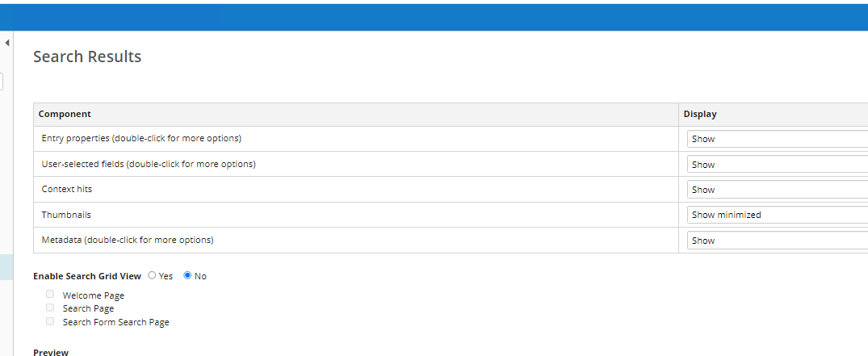Open Thumbnails 'Show minimized' dropdown

(777, 215)
